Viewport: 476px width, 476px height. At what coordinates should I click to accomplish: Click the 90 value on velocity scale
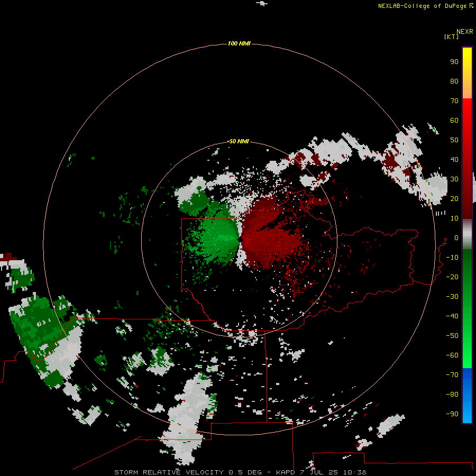point(454,62)
